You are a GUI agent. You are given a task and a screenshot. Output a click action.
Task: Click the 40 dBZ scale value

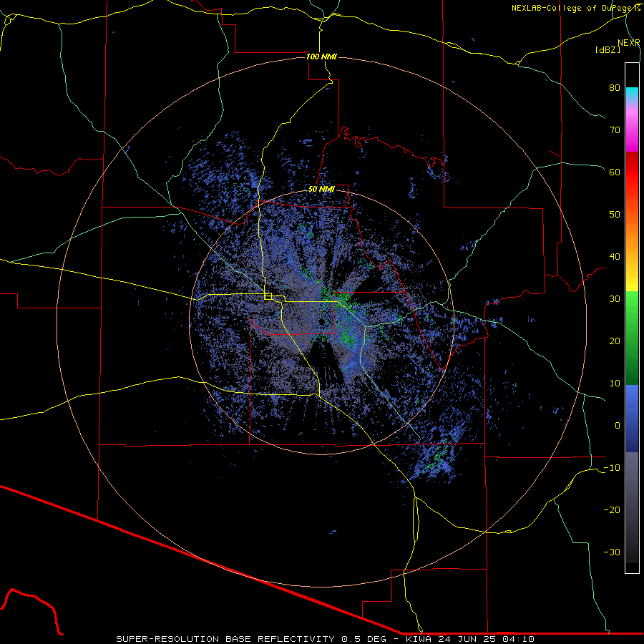(615, 257)
